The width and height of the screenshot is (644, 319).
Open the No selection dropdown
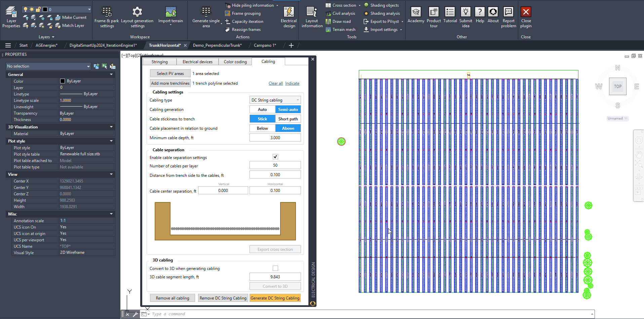click(49, 66)
